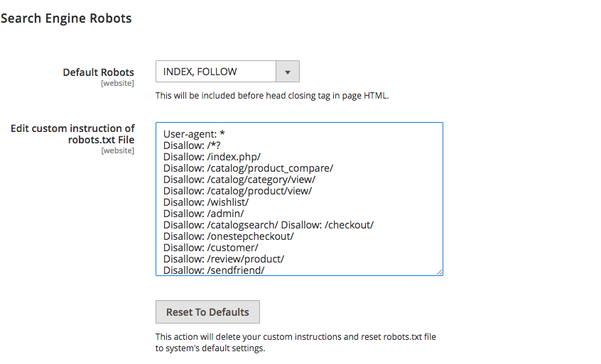Viewport: 601px width, 364px height.
Task: Select the INDEX, FOLLOW value field
Action: point(216,72)
